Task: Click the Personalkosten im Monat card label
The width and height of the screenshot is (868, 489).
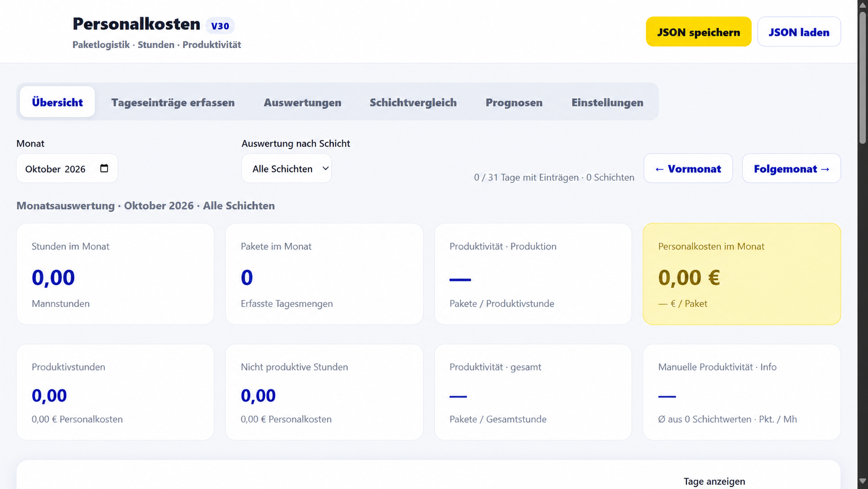Action: pyautogui.click(x=711, y=246)
